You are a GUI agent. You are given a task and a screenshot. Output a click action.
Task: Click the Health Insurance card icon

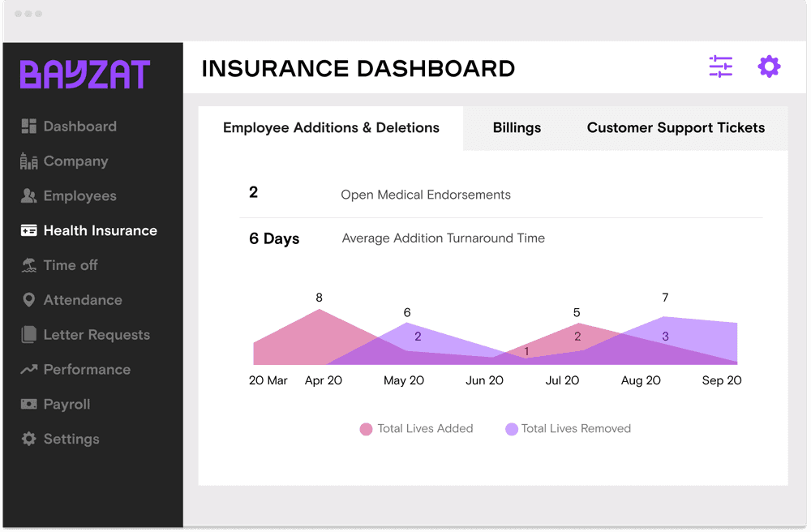[30, 230]
